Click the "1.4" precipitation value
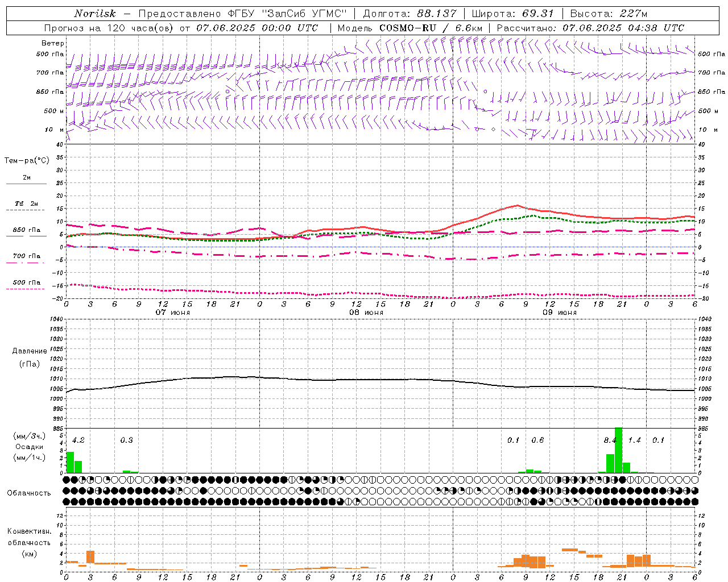 tap(634, 440)
